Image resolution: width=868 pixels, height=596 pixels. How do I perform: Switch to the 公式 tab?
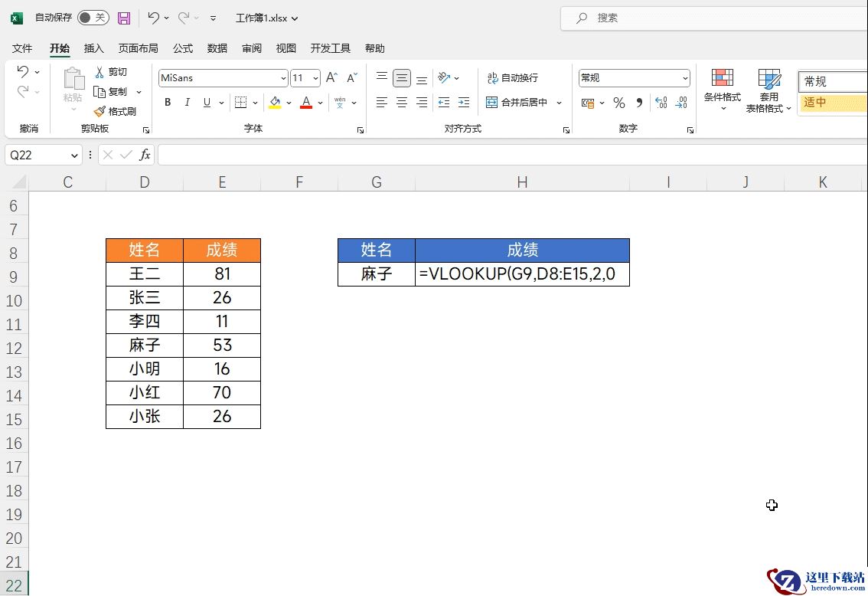point(183,48)
